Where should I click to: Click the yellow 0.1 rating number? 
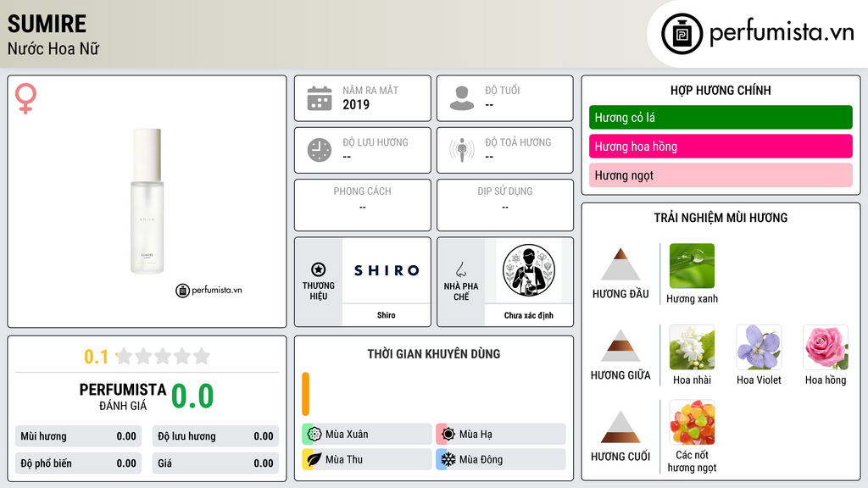pos(97,357)
